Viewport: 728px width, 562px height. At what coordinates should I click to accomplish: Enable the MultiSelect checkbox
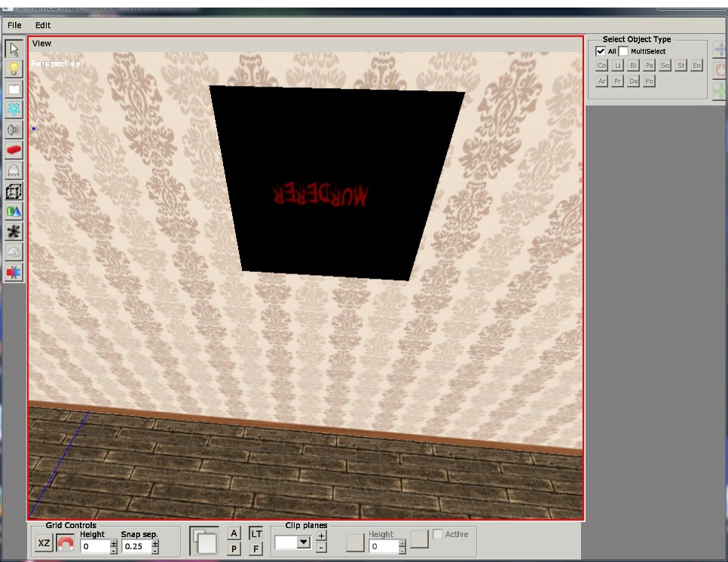click(623, 51)
